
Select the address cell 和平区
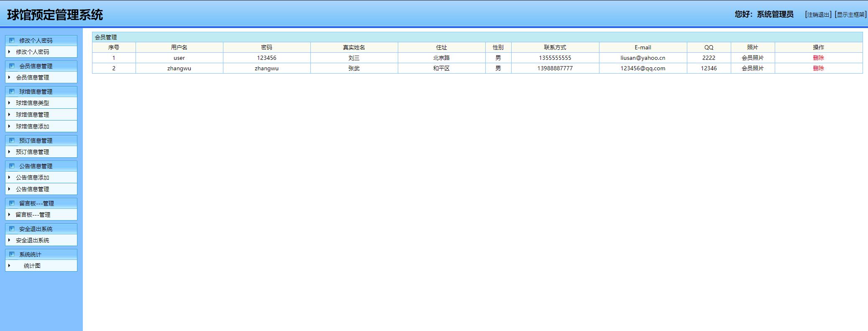(x=441, y=68)
